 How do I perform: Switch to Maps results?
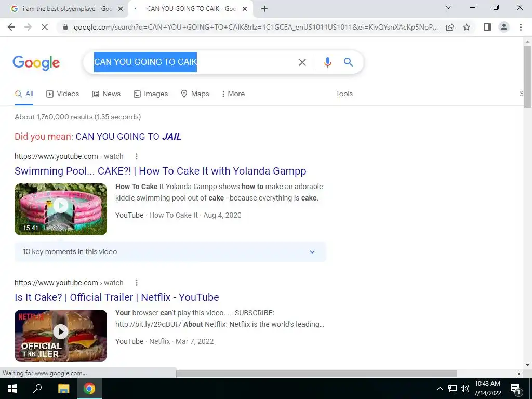[195, 94]
